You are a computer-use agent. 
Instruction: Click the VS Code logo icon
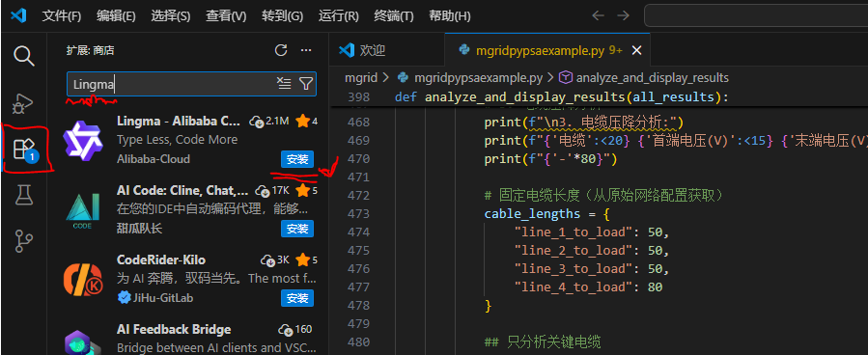pyautogui.click(x=18, y=15)
